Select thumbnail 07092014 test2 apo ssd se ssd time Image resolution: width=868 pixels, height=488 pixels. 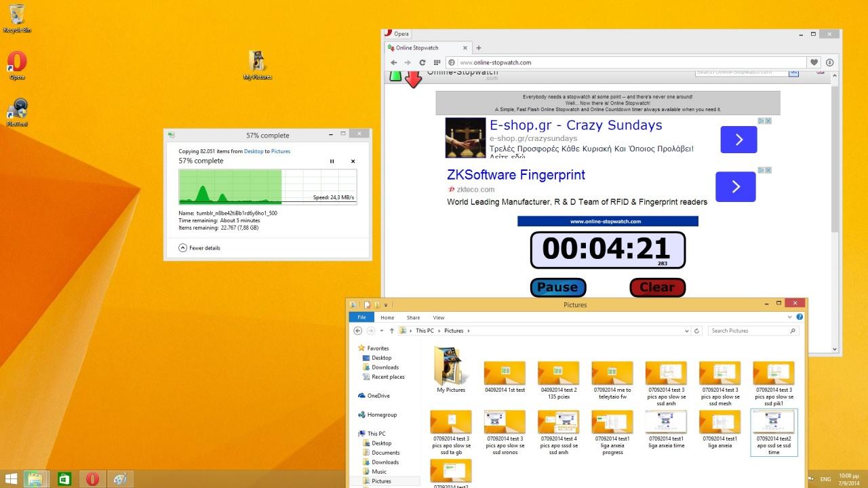click(774, 432)
